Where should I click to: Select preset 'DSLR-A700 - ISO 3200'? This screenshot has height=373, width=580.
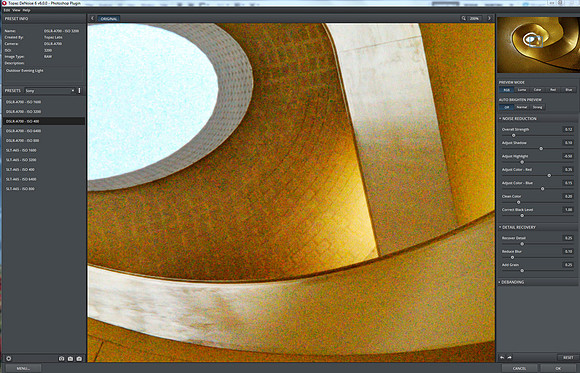tap(44, 111)
